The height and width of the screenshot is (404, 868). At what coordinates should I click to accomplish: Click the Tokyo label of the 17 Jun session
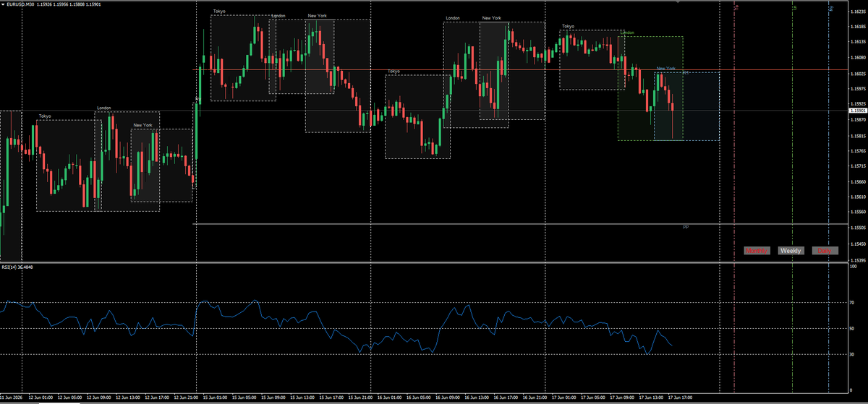point(568,27)
